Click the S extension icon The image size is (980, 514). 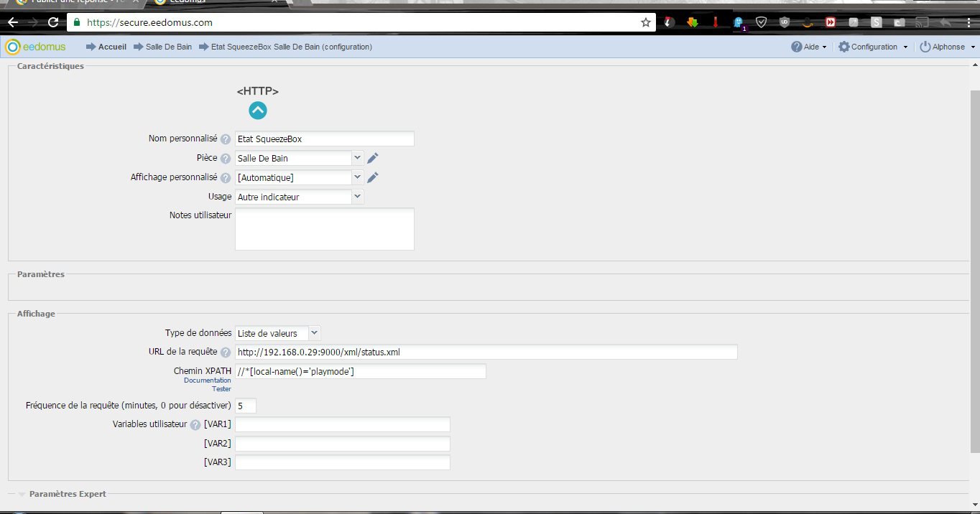tap(877, 22)
